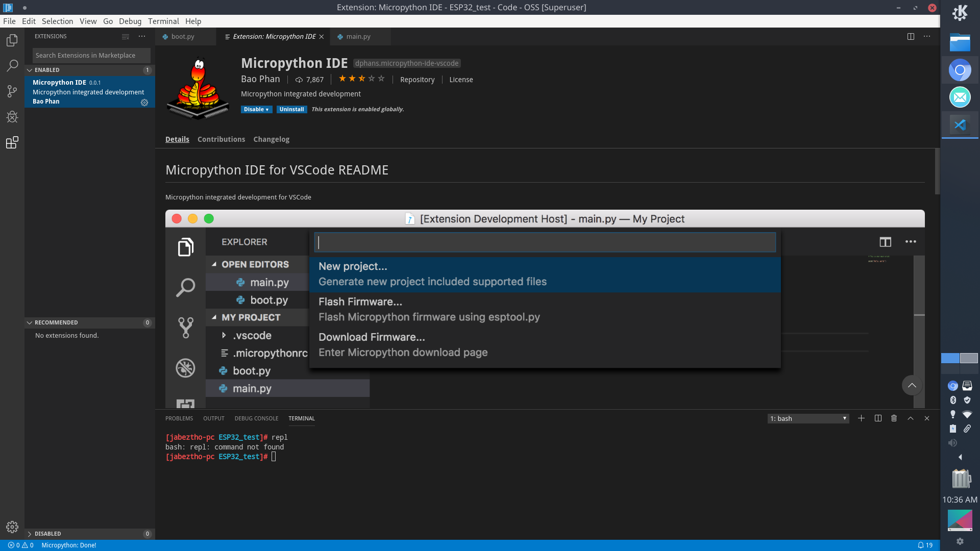The width and height of the screenshot is (980, 551).
Task: Open the License link
Action: click(461, 80)
